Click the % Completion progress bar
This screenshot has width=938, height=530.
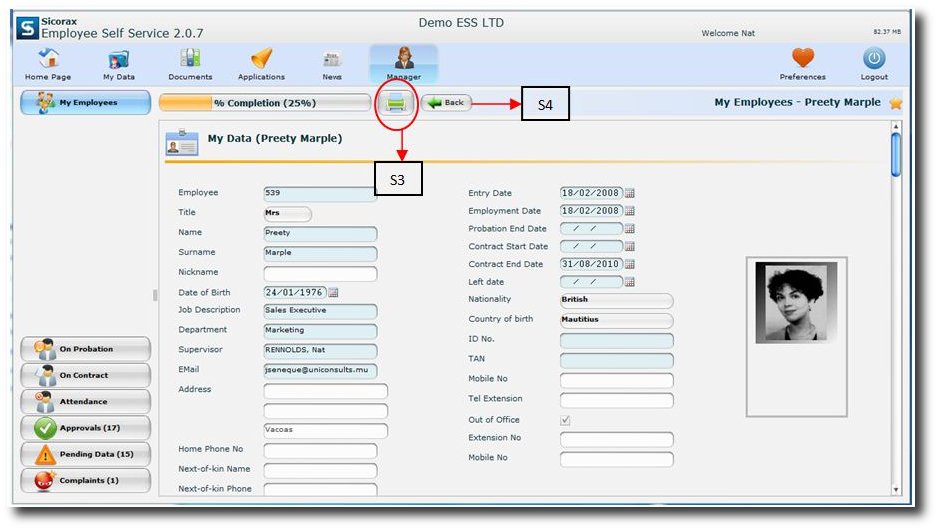265,102
